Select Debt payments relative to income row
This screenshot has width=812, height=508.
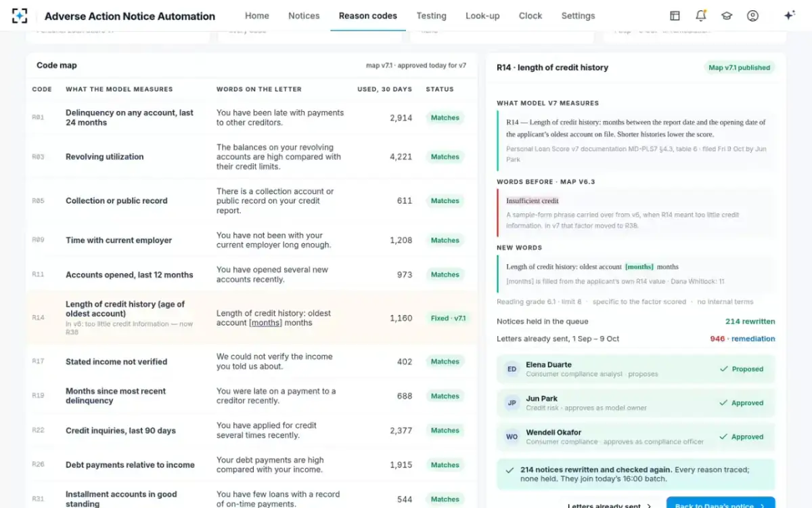pos(252,465)
